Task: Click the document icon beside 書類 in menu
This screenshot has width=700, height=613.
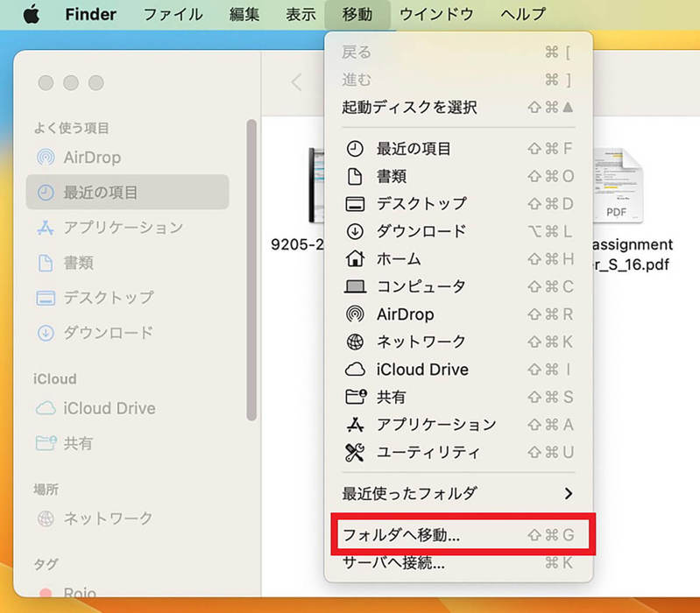Action: click(x=355, y=176)
